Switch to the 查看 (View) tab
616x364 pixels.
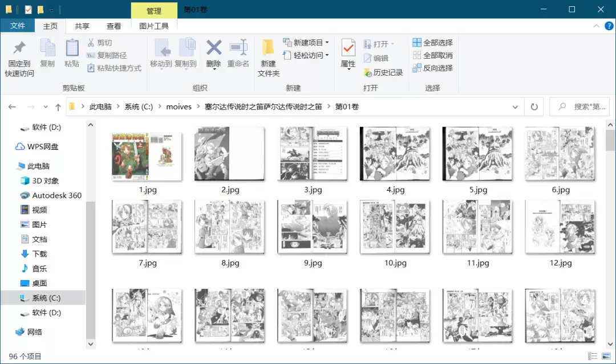pos(114,26)
